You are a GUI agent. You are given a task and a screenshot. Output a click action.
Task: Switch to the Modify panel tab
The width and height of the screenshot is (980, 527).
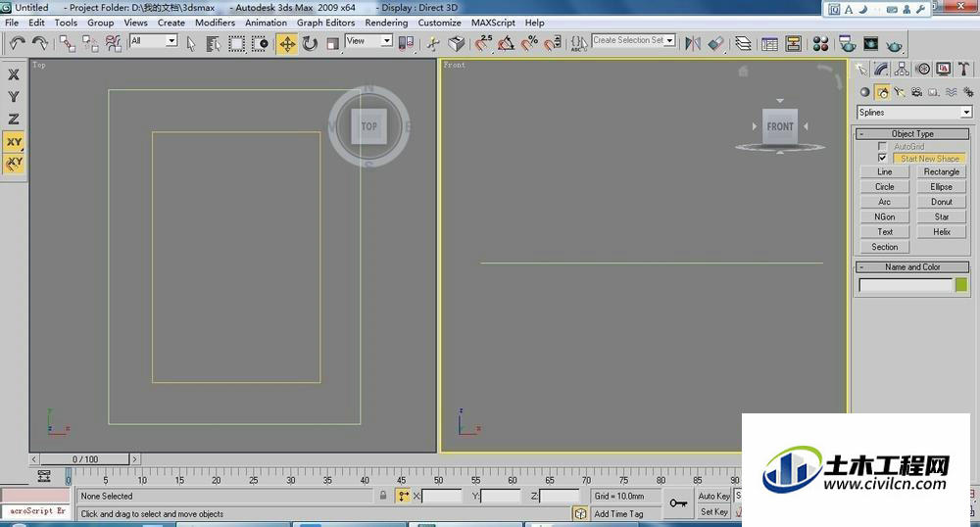coord(881,69)
